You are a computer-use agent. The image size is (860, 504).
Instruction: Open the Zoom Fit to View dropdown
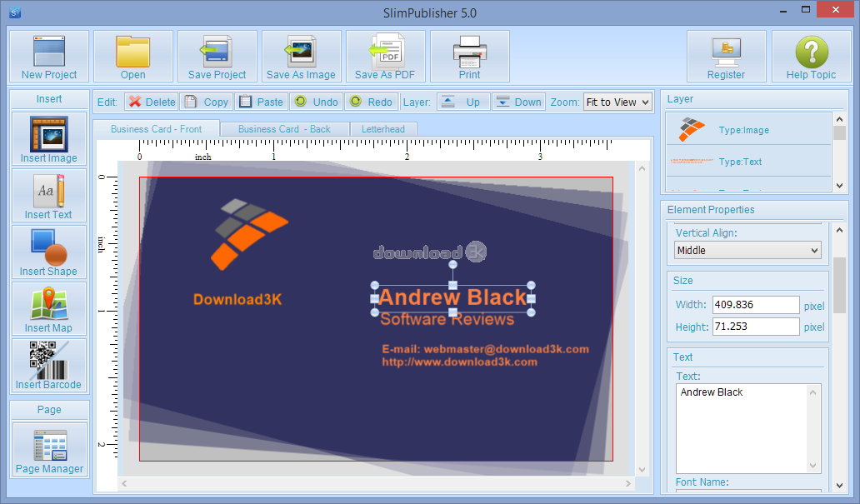617,102
